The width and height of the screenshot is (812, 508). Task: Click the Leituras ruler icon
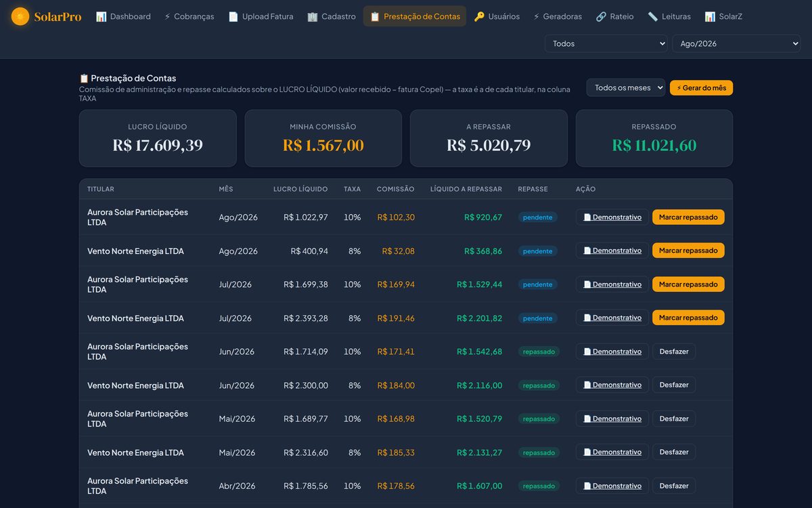(652, 16)
